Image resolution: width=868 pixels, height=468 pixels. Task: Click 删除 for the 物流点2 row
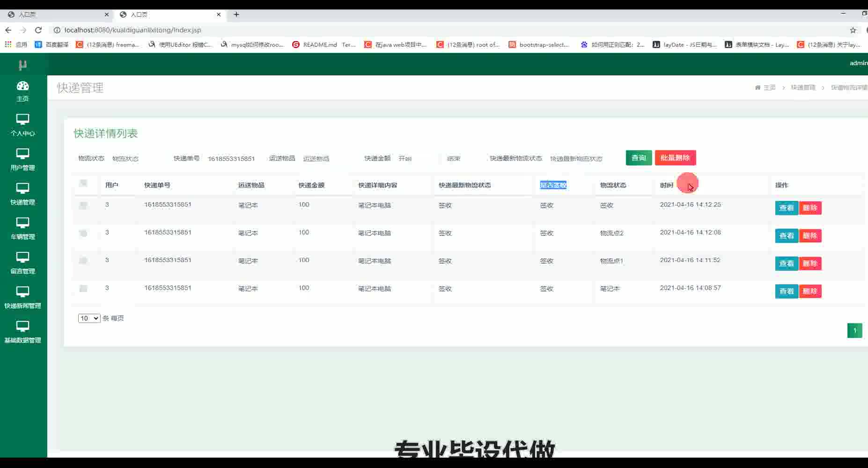click(x=810, y=235)
